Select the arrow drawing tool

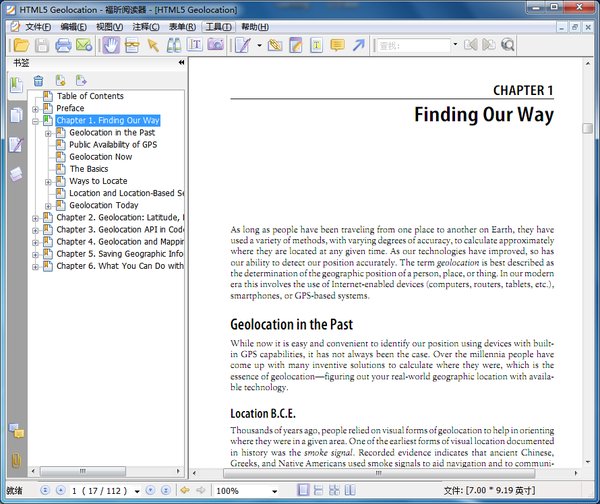pos(359,45)
